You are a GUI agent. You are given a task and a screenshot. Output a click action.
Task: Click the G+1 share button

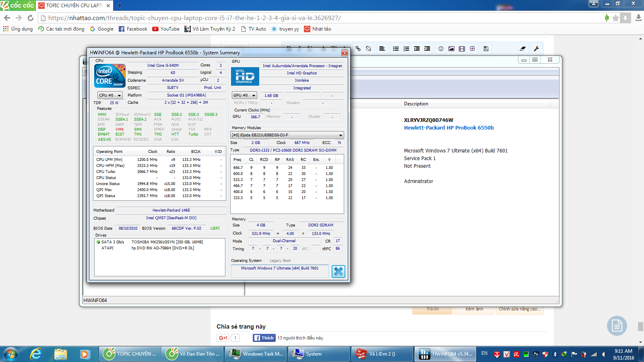223,338
